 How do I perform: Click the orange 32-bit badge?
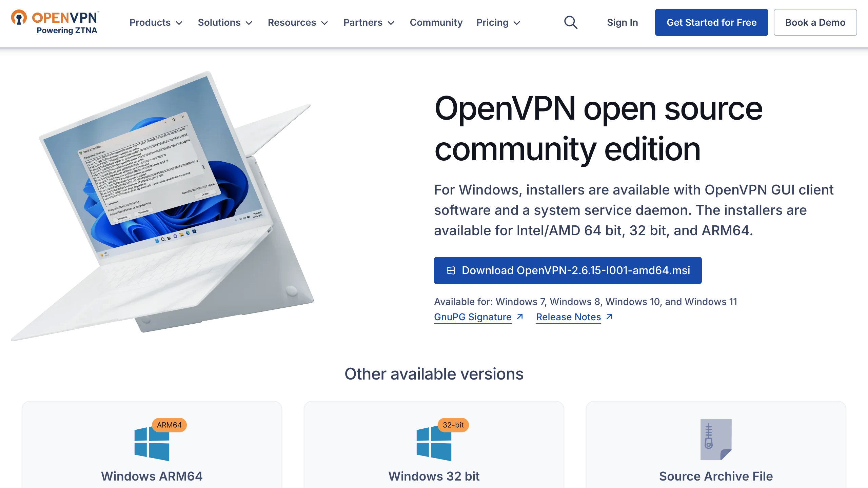click(453, 425)
